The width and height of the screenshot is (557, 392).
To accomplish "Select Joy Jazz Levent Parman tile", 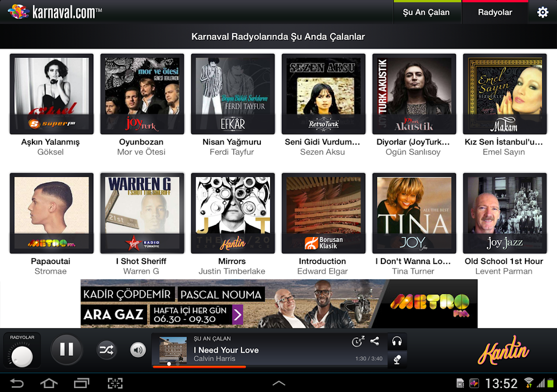I will pos(505,213).
